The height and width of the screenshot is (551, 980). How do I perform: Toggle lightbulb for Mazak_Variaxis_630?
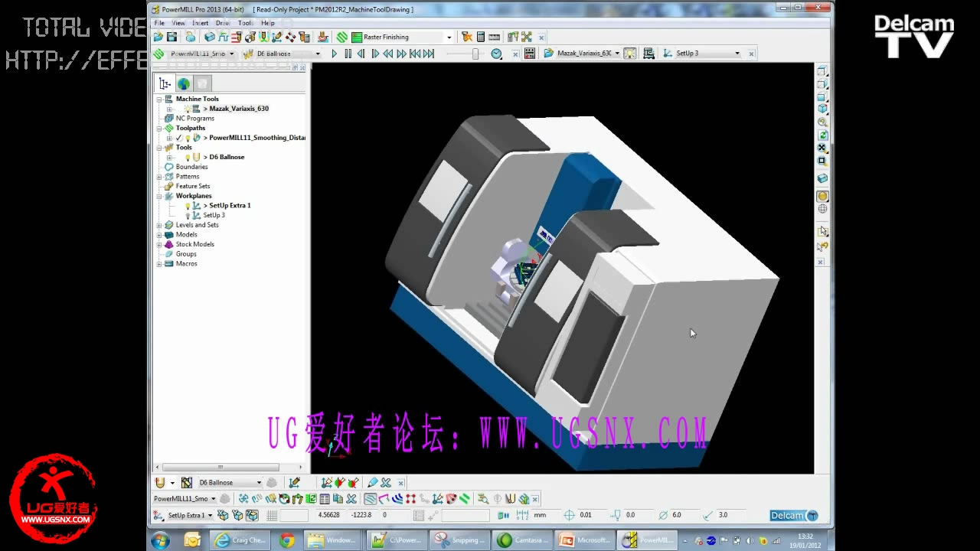(188, 109)
